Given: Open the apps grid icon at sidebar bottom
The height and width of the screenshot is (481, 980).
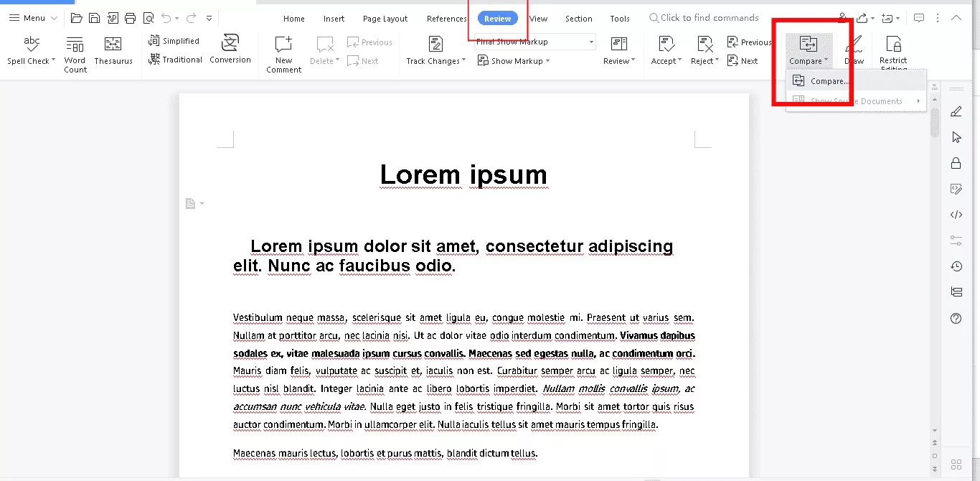Looking at the screenshot, I should pyautogui.click(x=956, y=464).
